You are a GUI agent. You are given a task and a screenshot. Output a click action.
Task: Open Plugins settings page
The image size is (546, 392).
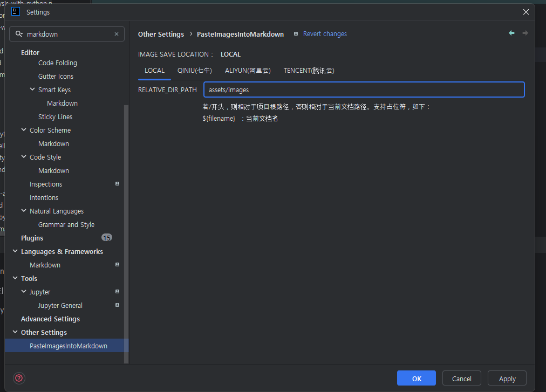tap(32, 238)
